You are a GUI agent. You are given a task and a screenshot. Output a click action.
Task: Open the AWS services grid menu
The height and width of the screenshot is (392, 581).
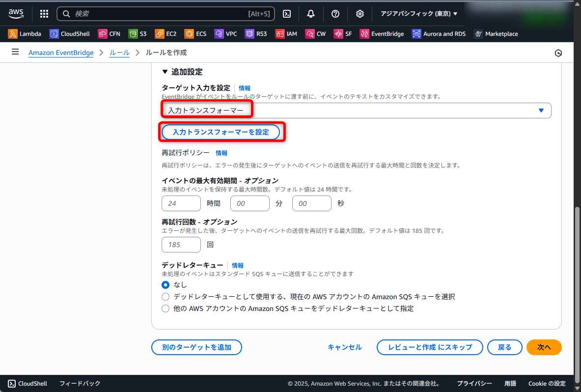pyautogui.click(x=44, y=14)
